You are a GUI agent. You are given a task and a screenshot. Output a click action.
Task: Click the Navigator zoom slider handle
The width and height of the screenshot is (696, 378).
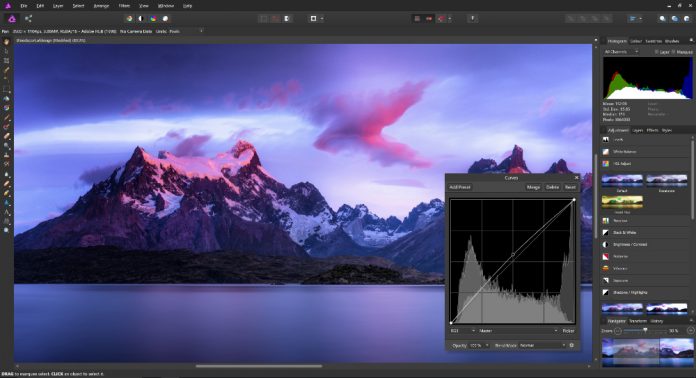645,331
